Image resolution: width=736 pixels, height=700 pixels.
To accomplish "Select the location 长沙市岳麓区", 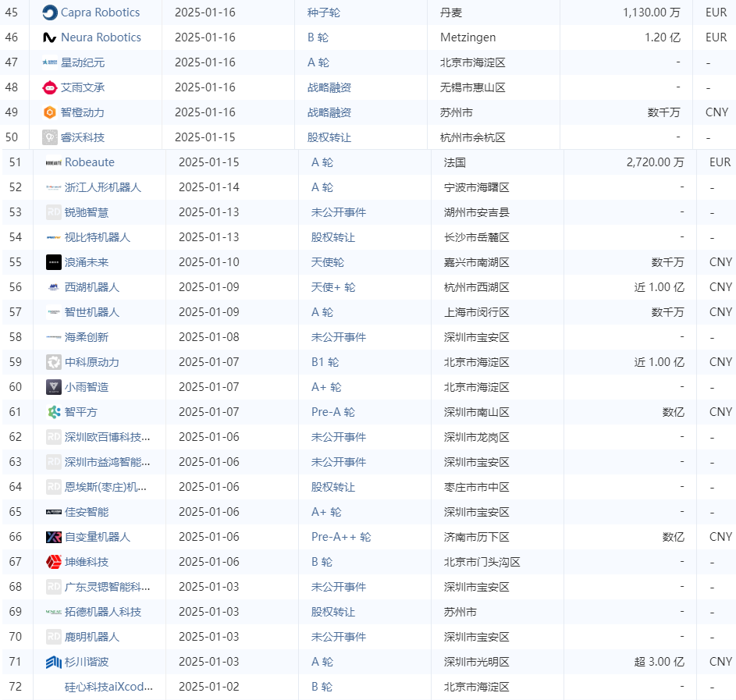I will [476, 237].
